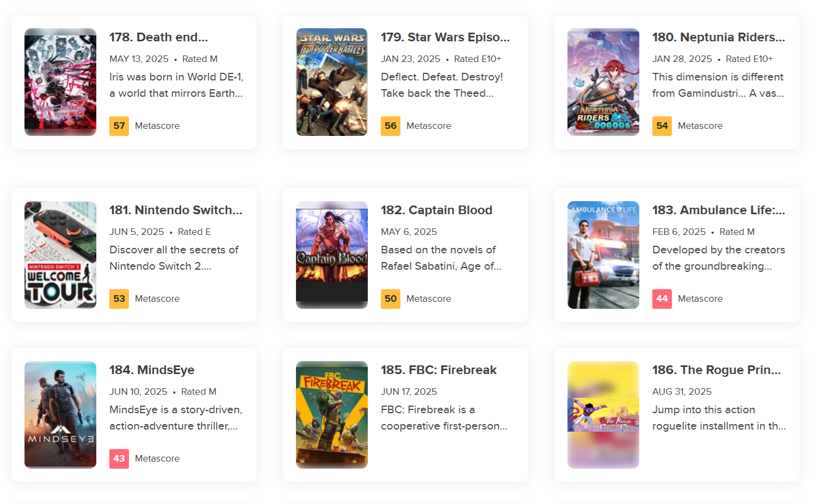Select the Nintendo Switch Welcome Tour cover
Viewport: 816px width, 504px height.
(60, 255)
